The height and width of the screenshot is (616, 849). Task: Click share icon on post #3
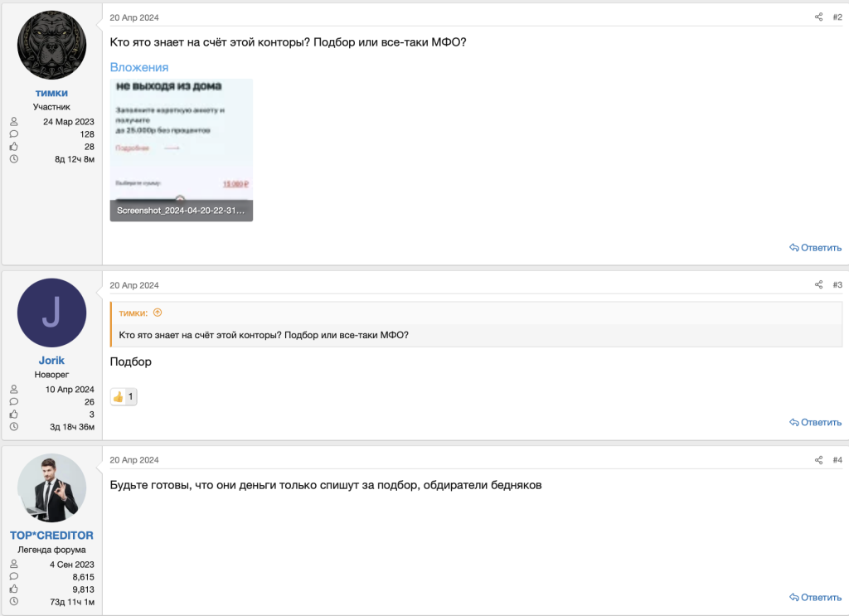coord(818,285)
